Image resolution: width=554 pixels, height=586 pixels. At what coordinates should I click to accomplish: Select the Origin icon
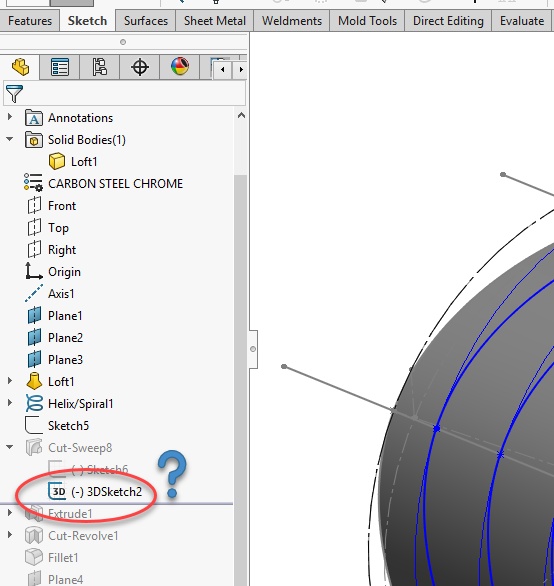[x=34, y=271]
